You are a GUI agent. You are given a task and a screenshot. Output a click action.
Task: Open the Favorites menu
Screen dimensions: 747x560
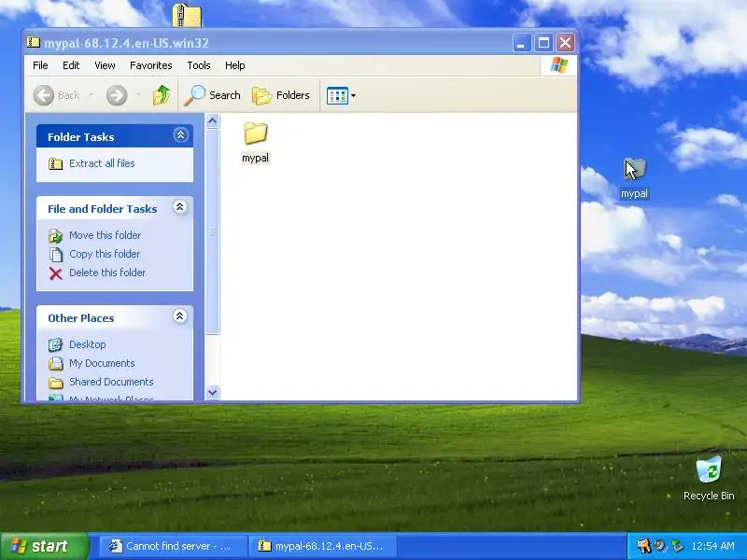(151, 65)
